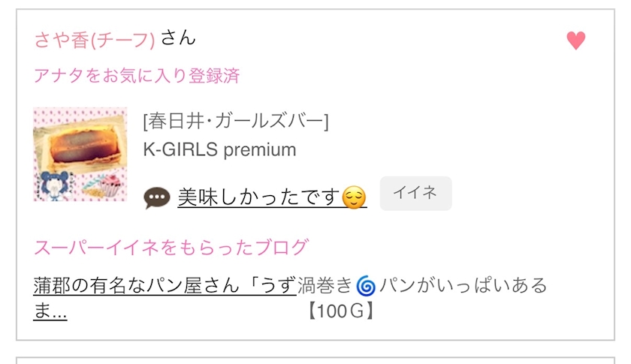This screenshot has height=364, width=631.
Task: Click the スーパーイイネをもらったブログ heading
Action: [171, 247]
